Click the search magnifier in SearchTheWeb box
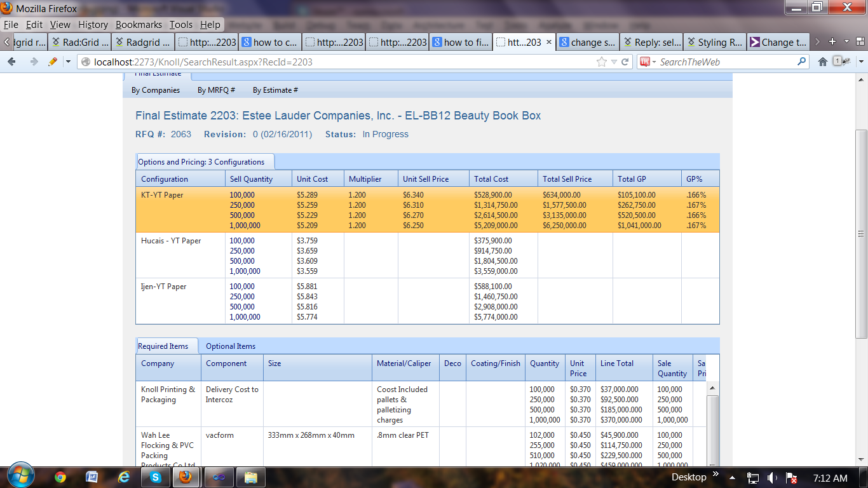868x488 pixels. point(802,62)
